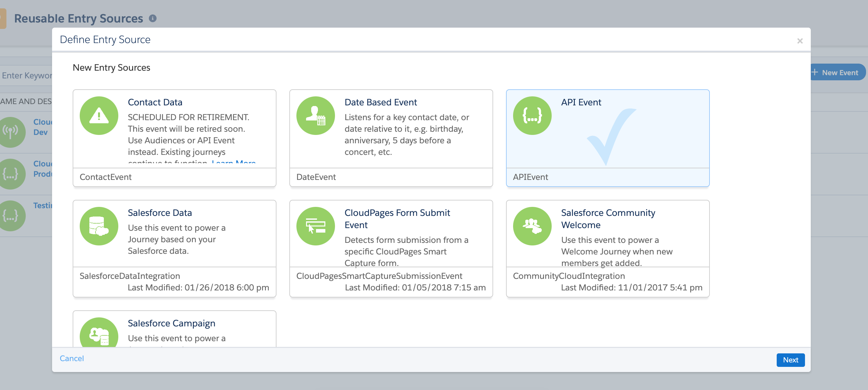Click the API Event braces icon
868x390 pixels.
(532, 116)
